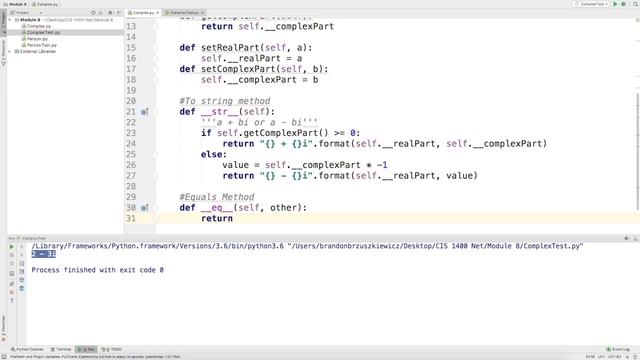Select ComplexTest.py in the project tree

[43, 32]
